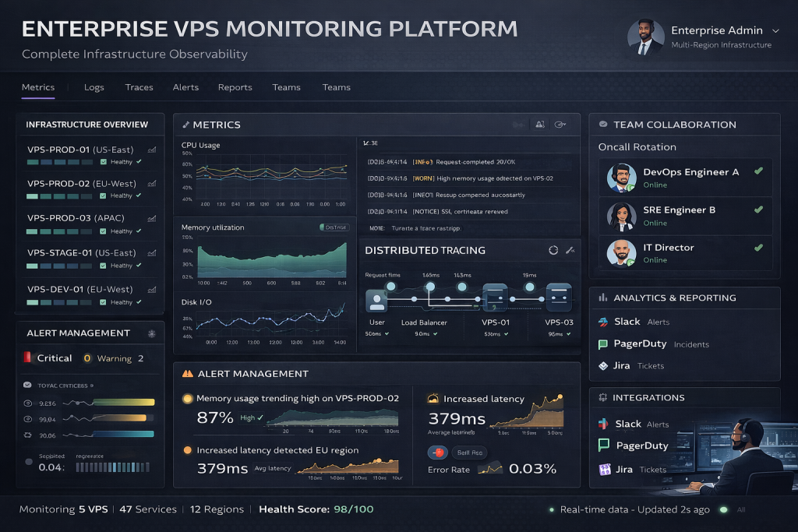Click the users icon in Metrics panel header
The height and width of the screenshot is (532, 798).
pyautogui.click(x=540, y=125)
